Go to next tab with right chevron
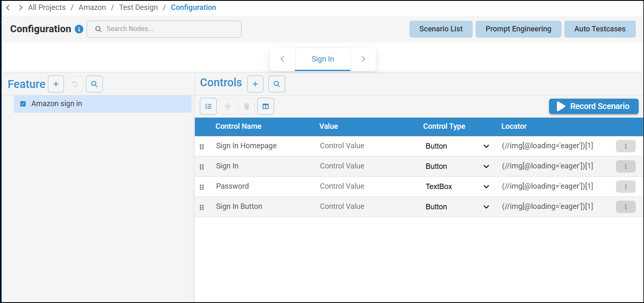 (x=363, y=59)
